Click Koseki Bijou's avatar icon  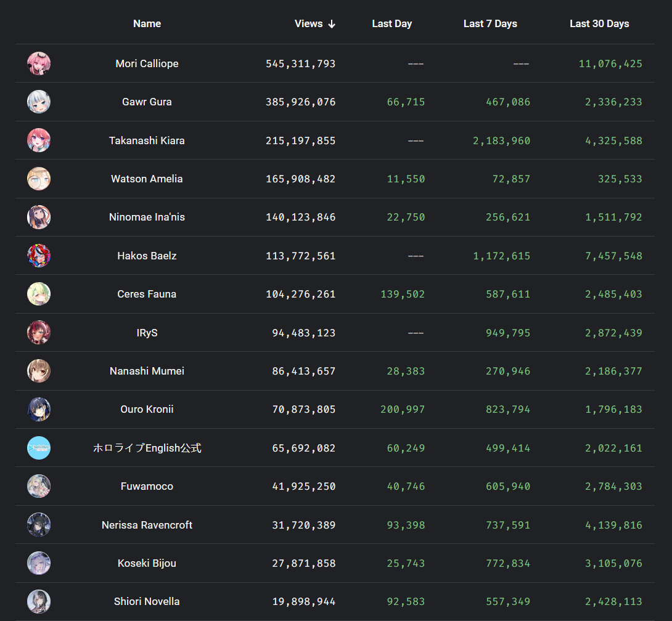(39, 562)
